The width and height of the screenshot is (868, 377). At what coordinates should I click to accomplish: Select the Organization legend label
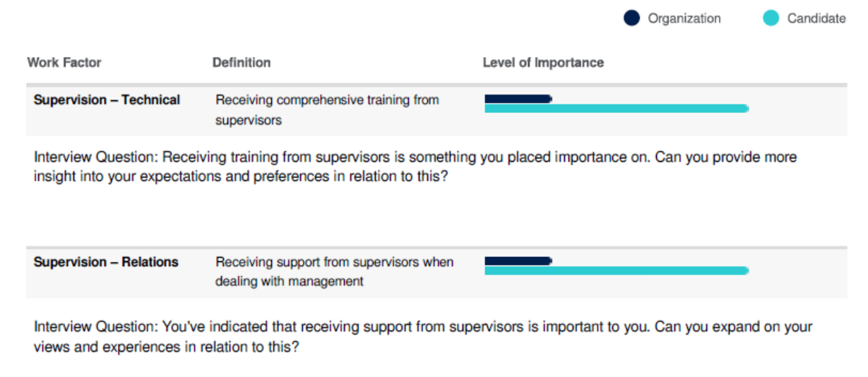pyautogui.click(x=684, y=18)
